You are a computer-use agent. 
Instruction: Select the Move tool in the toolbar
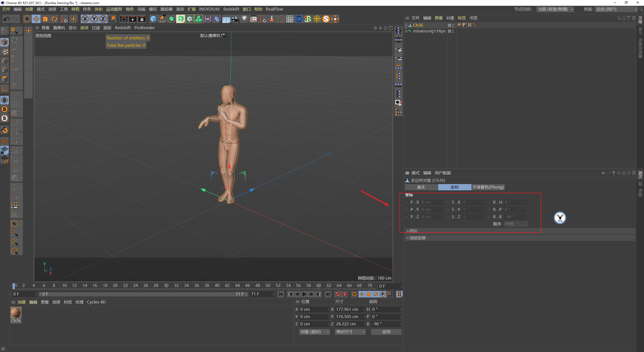[36, 19]
